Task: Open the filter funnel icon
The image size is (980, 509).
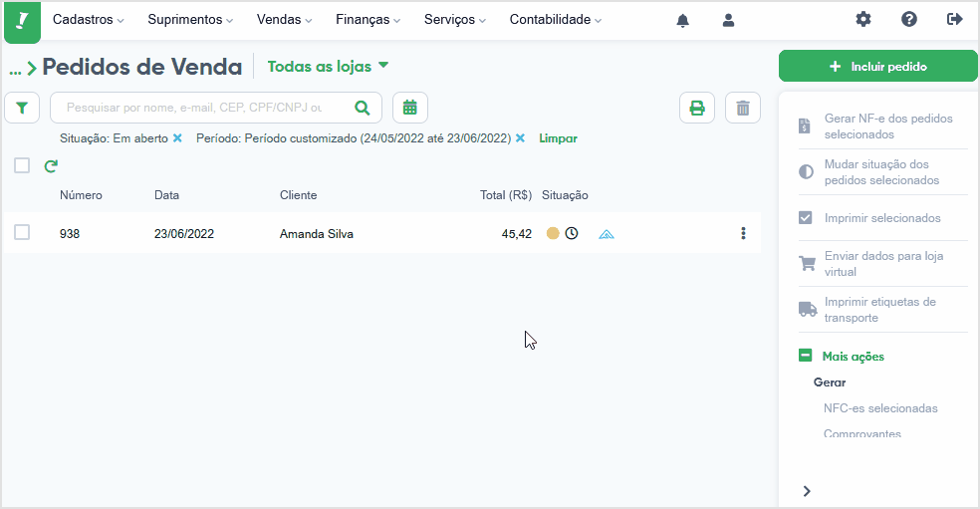Action: pyautogui.click(x=22, y=109)
